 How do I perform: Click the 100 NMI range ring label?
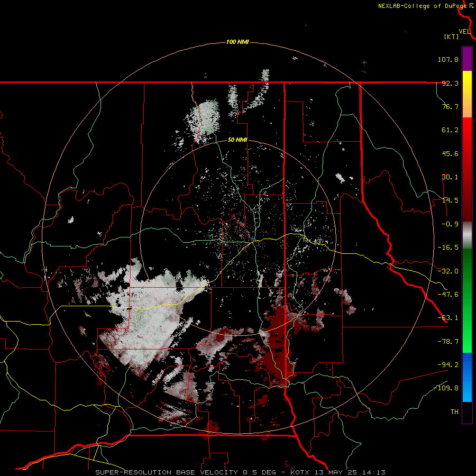tap(237, 42)
